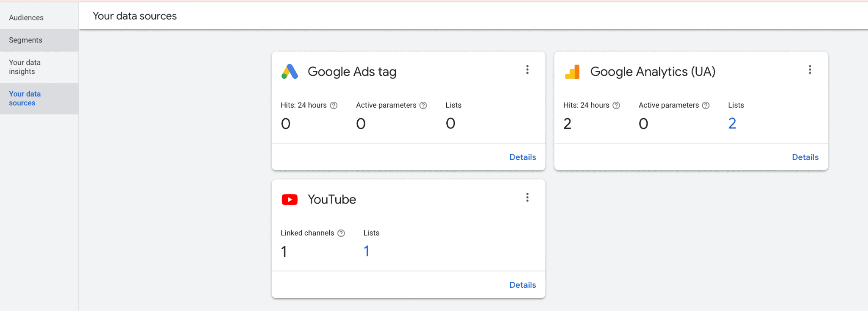
Task: Click the Google Ads tag Lists label
Action: tap(453, 105)
